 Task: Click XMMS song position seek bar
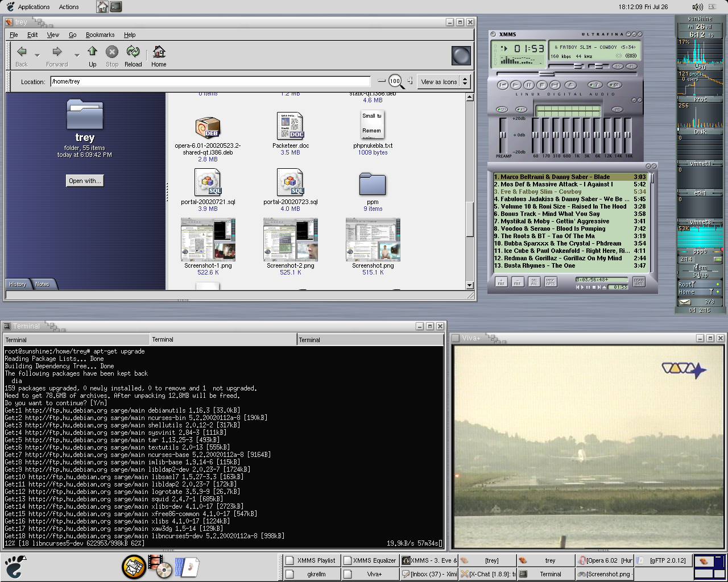tap(566, 74)
